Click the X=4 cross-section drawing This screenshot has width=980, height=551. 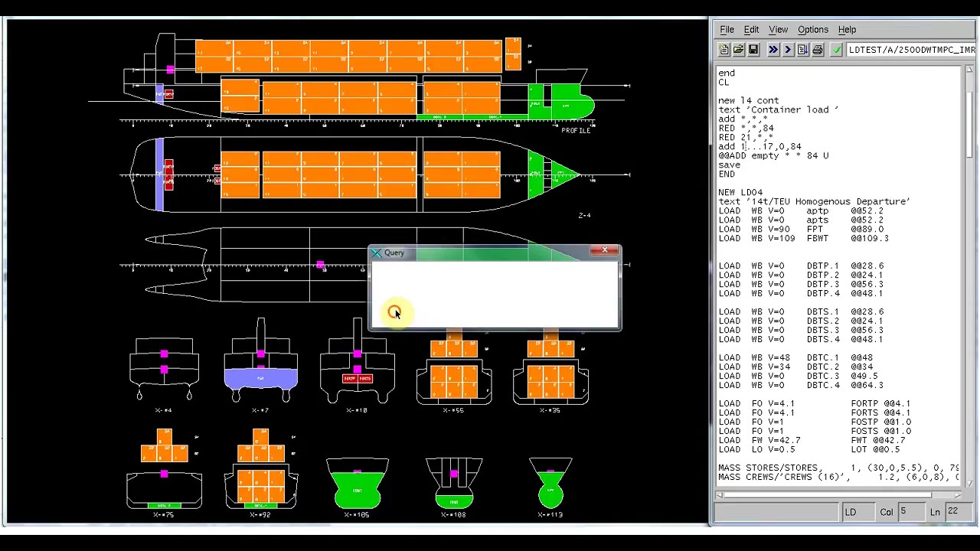pyautogui.click(x=164, y=369)
